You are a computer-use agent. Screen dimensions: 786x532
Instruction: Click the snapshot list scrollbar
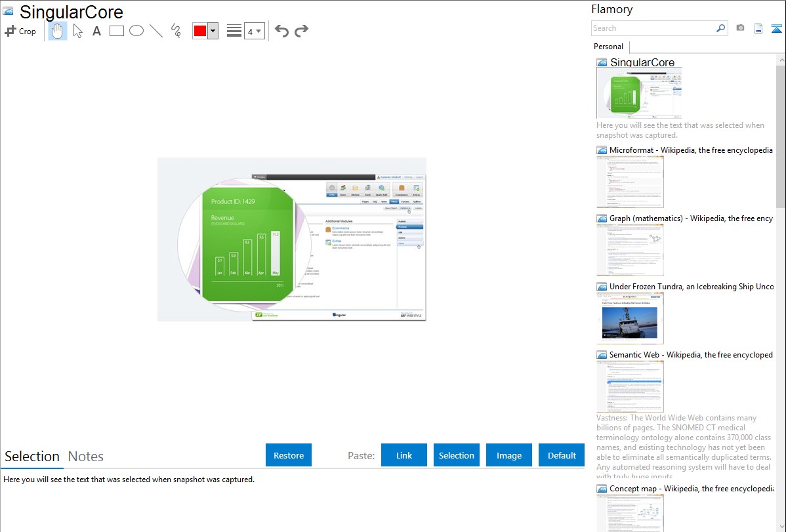click(x=781, y=135)
